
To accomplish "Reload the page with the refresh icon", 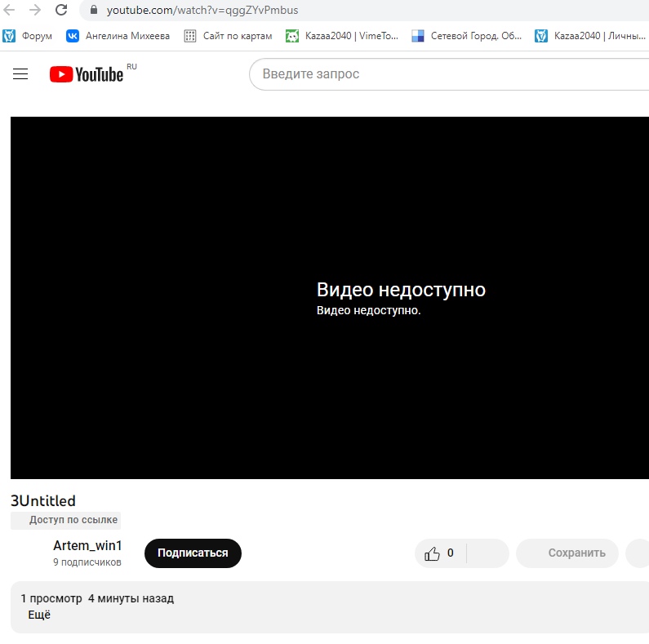I will (61, 11).
